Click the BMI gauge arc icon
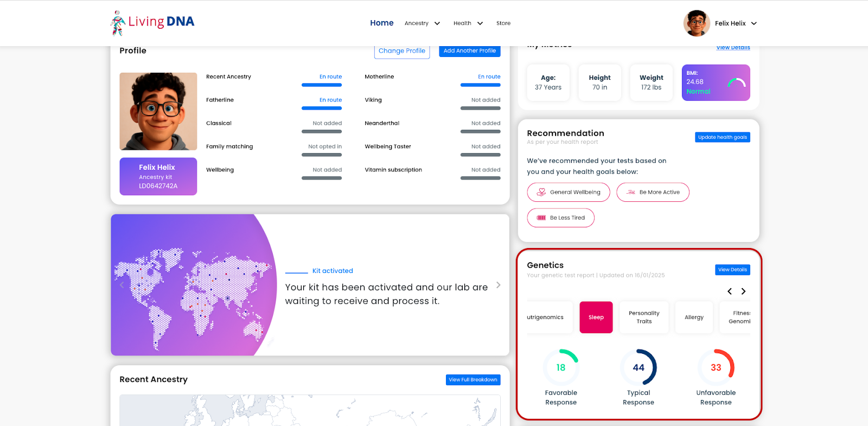 737,82
